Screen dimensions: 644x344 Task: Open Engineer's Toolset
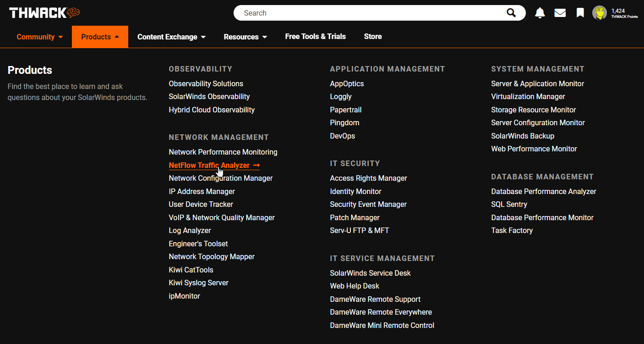[x=198, y=244]
